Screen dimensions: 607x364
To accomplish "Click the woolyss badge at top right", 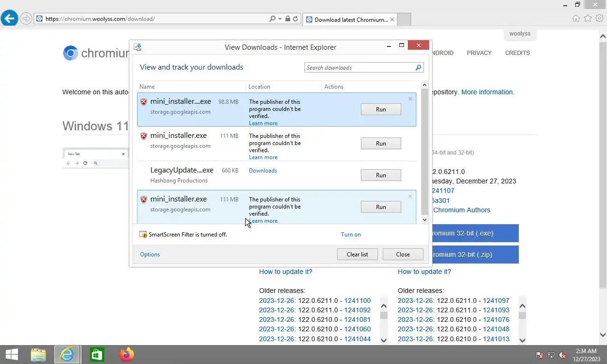I will tap(520, 34).
